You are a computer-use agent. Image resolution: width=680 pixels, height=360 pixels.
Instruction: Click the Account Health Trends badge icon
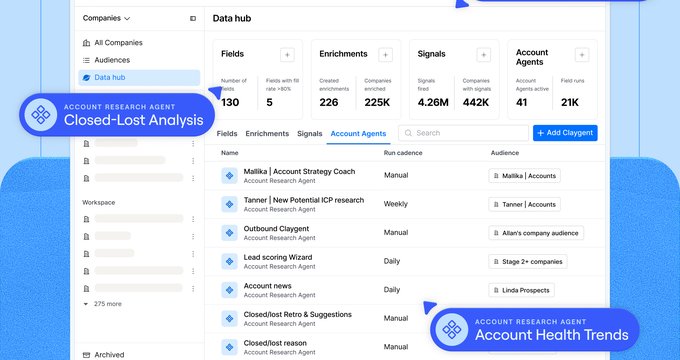tap(451, 330)
